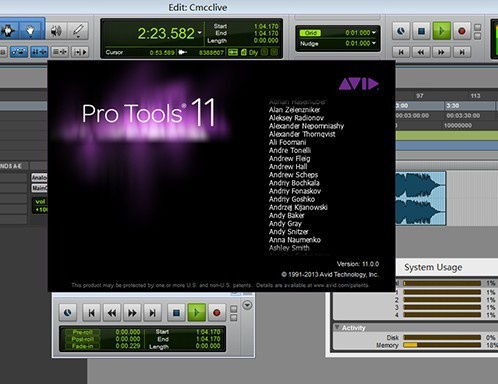Select the Pencil tool
Screen dimensions: 498x384
(78, 31)
